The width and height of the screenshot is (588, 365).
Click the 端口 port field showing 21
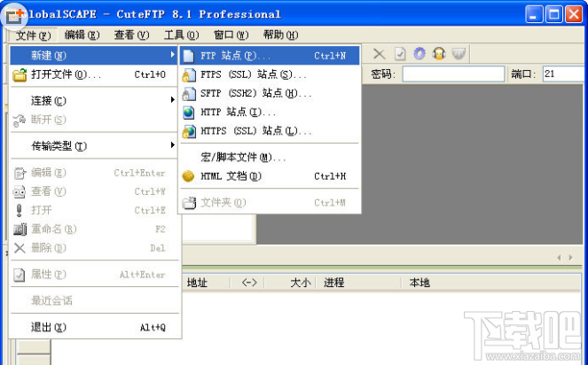(565, 74)
